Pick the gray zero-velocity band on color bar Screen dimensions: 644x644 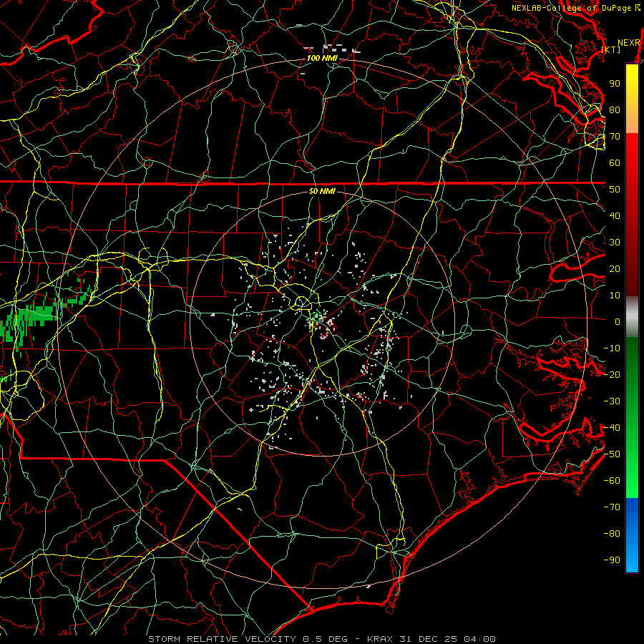632,318
